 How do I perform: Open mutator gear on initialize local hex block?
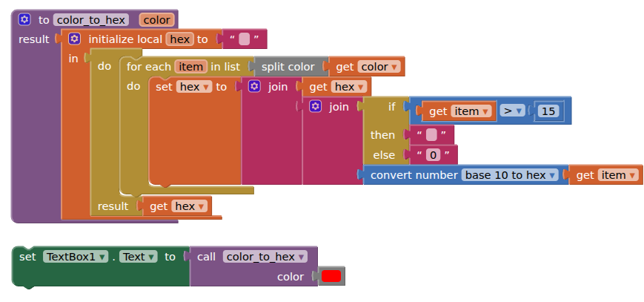point(74,39)
